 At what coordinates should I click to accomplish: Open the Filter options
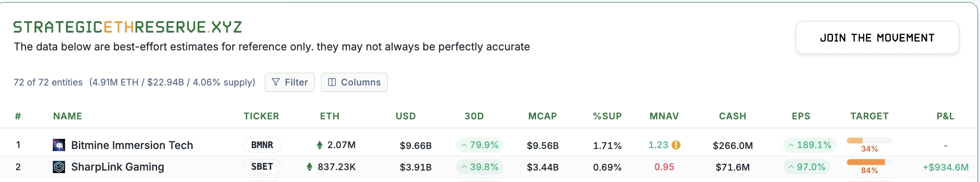(x=289, y=82)
